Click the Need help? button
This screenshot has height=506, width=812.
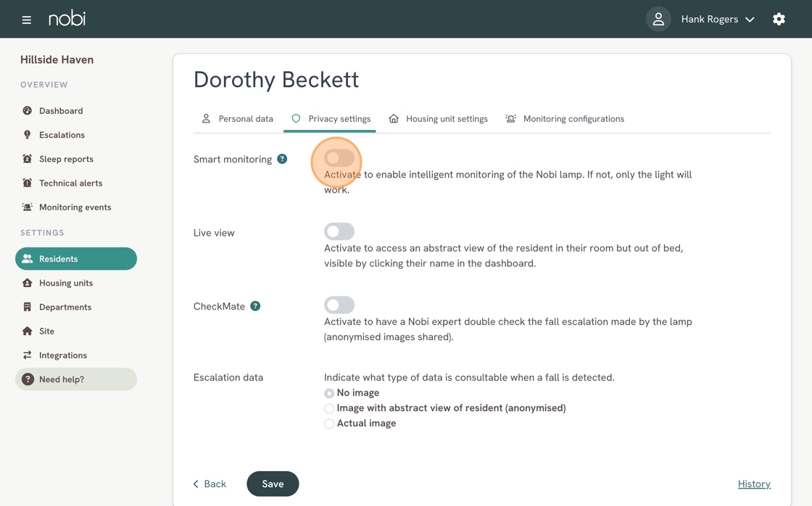tap(75, 379)
